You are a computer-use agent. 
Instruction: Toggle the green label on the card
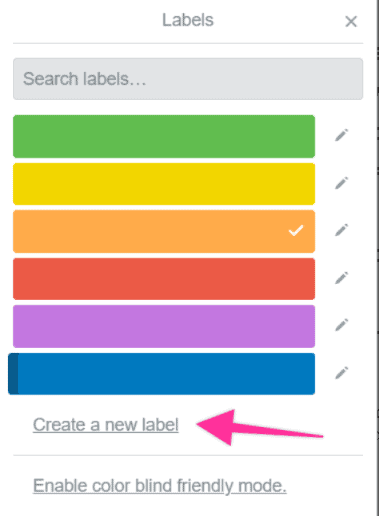(164, 136)
